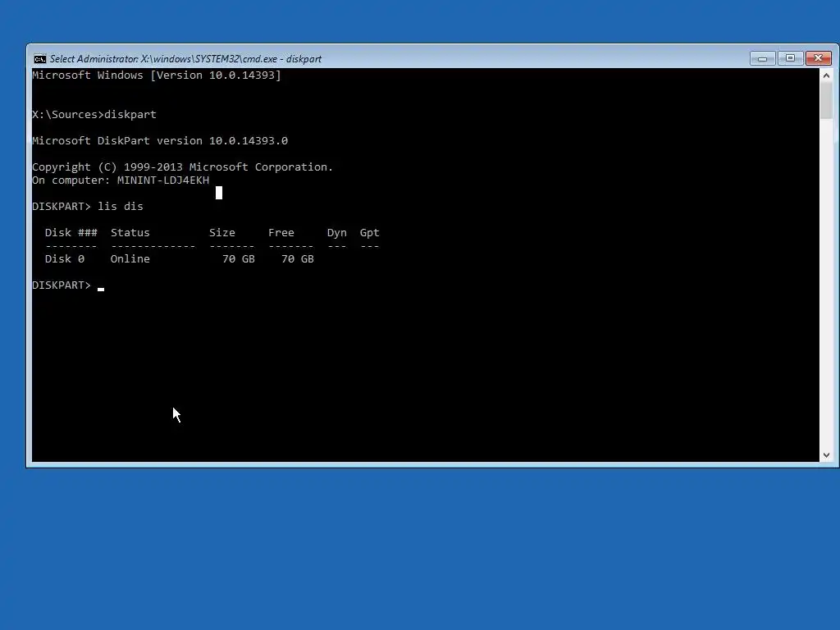Click the 'Microsoft Windows [Version 10.0.14393]' line
This screenshot has height=630, width=840.
[157, 75]
